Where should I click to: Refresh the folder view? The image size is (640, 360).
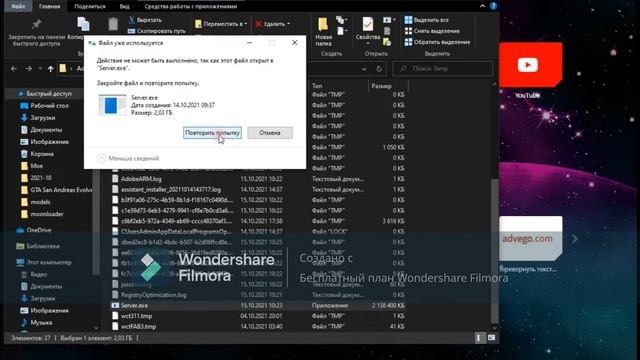pyautogui.click(x=379, y=69)
